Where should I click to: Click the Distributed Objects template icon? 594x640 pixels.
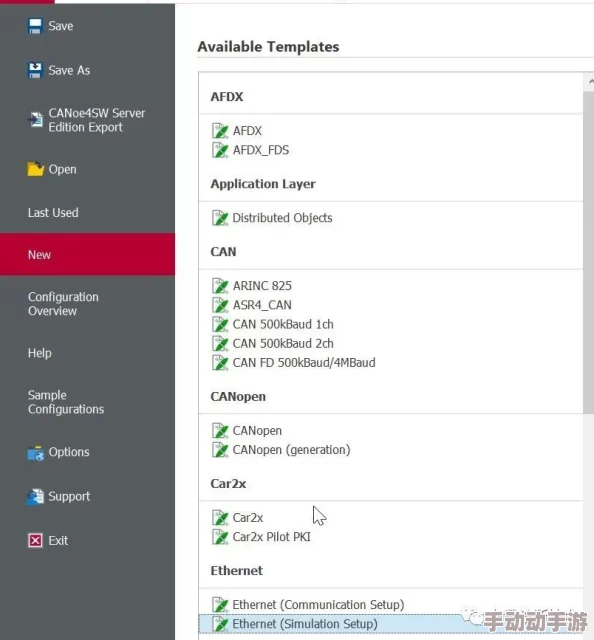pyautogui.click(x=220, y=218)
